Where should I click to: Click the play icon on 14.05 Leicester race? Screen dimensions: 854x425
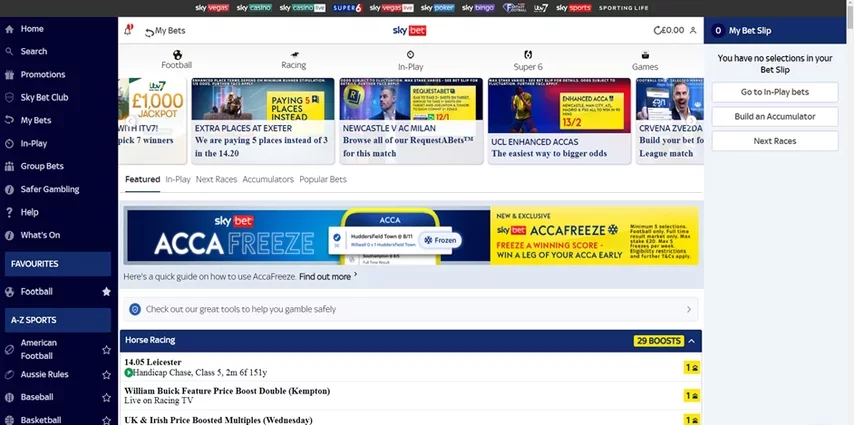click(129, 373)
